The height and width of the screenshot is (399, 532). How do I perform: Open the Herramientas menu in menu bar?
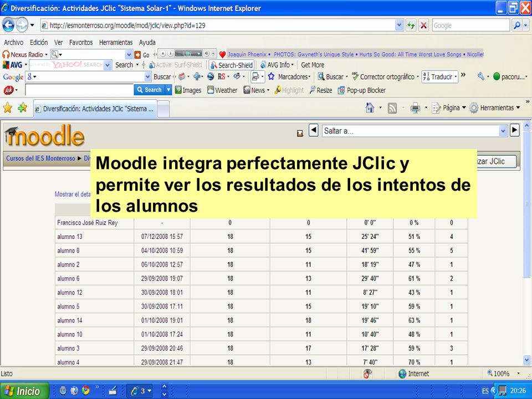pyautogui.click(x=116, y=43)
